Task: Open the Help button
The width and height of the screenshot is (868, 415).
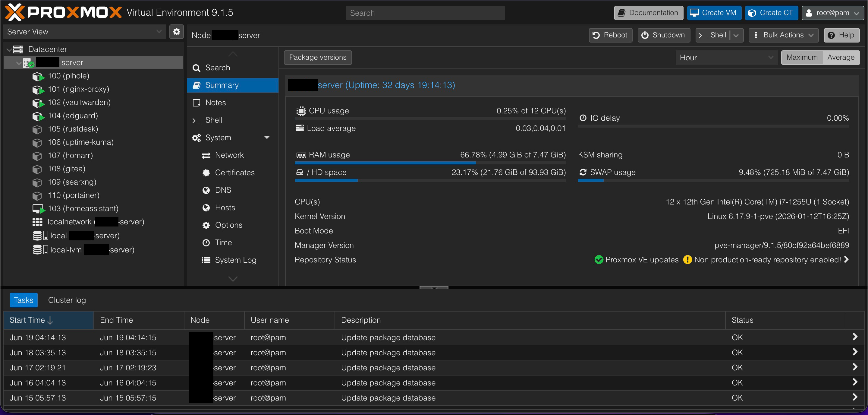Action: (x=841, y=35)
